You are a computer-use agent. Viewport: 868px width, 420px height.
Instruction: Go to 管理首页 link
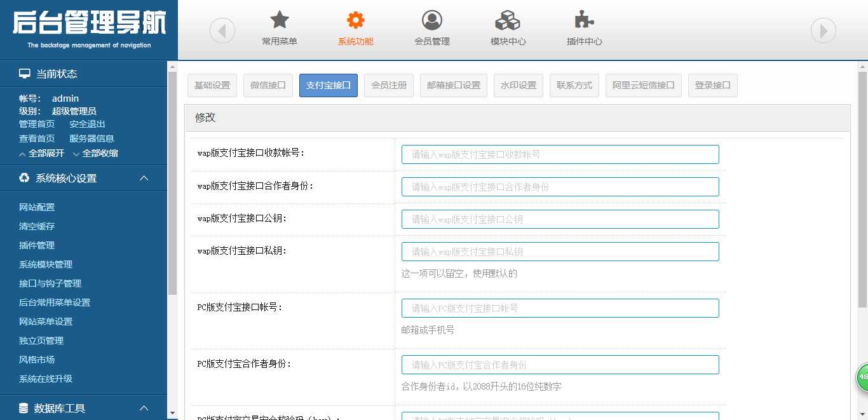[x=37, y=124]
